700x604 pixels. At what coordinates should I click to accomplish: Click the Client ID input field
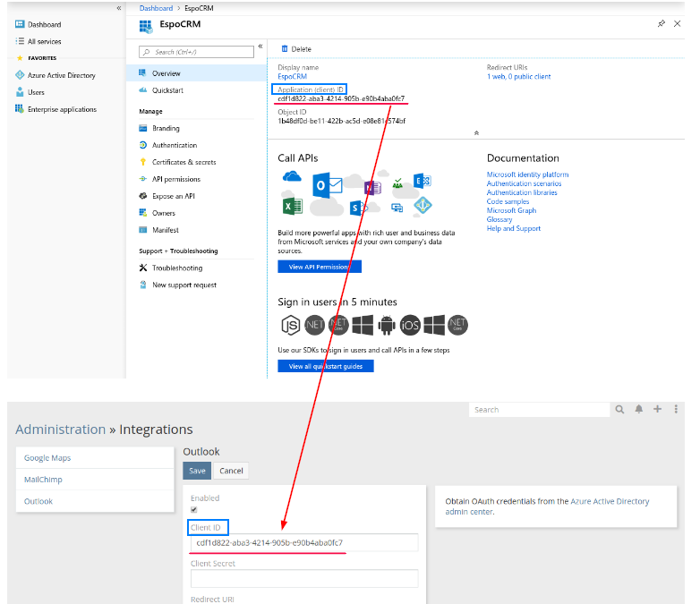304,543
